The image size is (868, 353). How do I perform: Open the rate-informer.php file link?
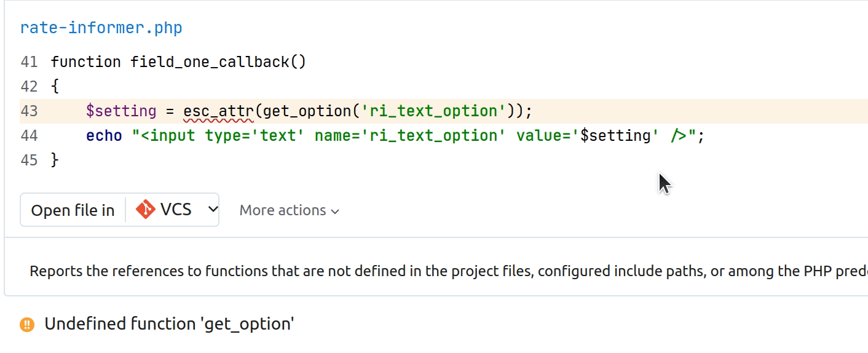[x=101, y=28]
